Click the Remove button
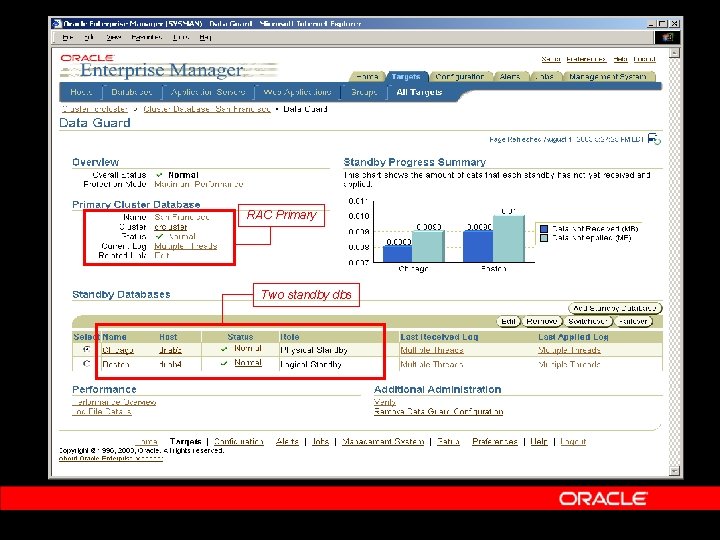720x540 pixels. (542, 321)
